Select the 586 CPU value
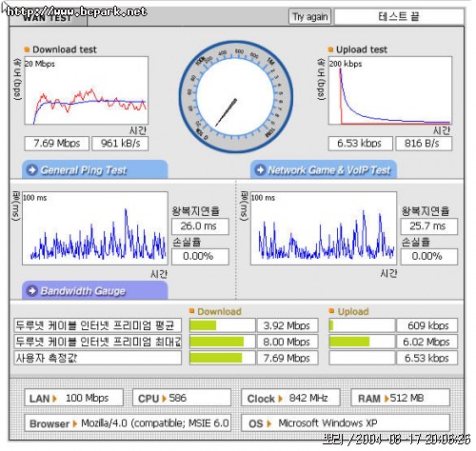This screenshot has height=451, width=476. (x=177, y=398)
